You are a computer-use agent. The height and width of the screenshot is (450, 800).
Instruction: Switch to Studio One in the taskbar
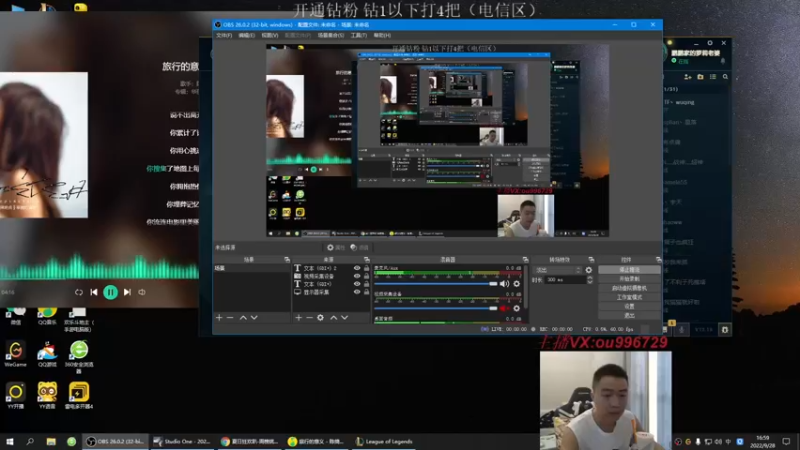183,441
